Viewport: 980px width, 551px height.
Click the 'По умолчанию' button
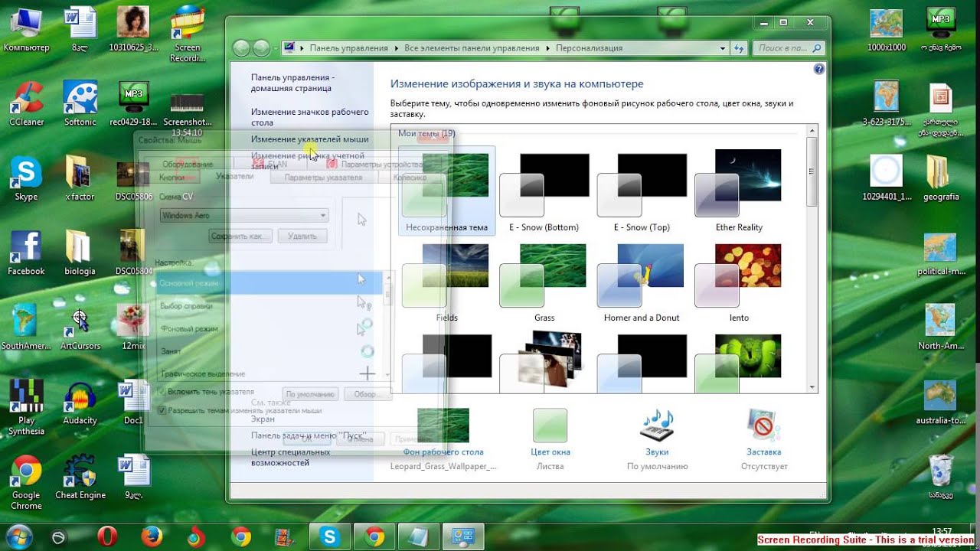[x=310, y=394]
